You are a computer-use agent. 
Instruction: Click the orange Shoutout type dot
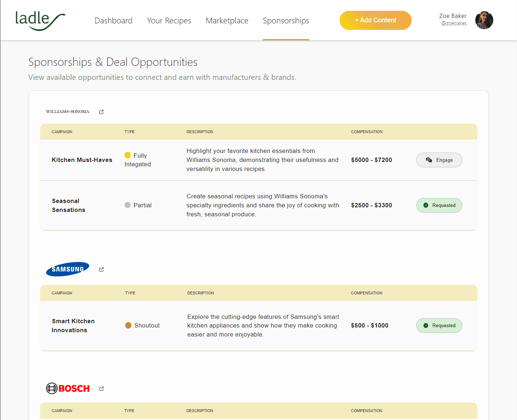coord(128,325)
